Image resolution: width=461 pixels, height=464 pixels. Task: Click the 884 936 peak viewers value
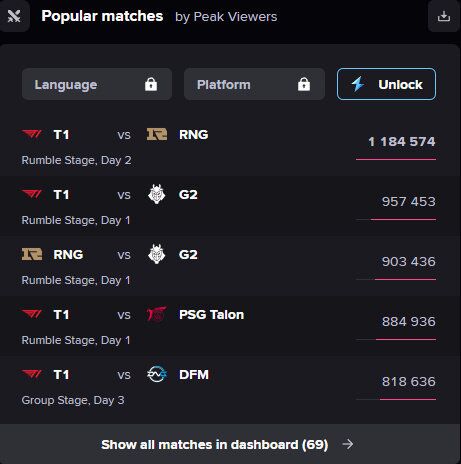(x=409, y=322)
